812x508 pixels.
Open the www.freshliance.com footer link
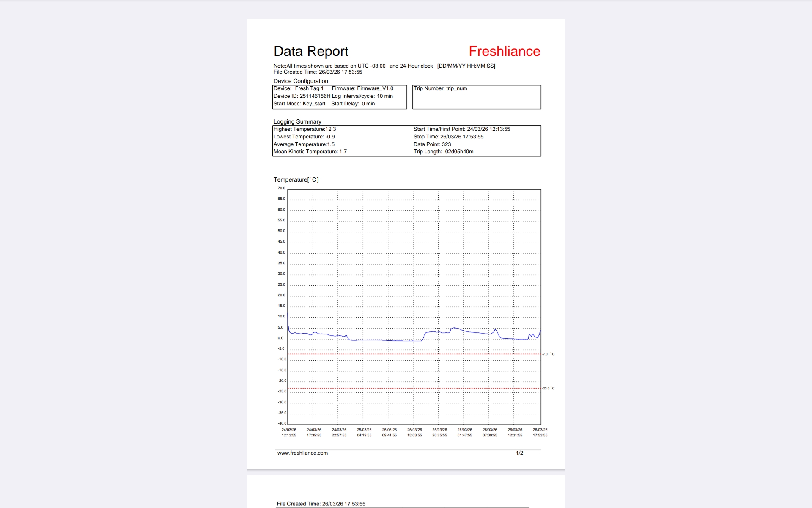pyautogui.click(x=302, y=453)
